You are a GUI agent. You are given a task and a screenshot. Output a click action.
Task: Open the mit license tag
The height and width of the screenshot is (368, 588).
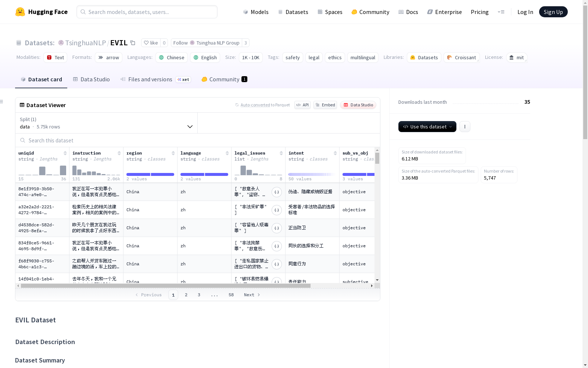click(517, 57)
